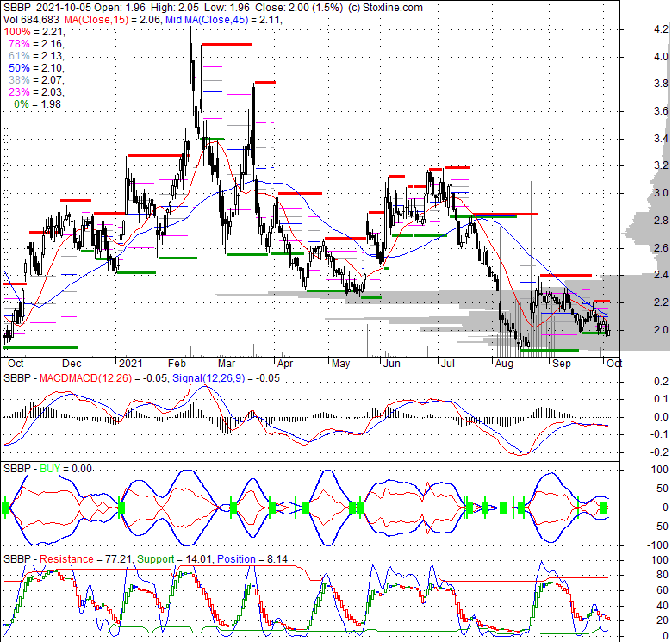Click the February price peak candlestick near 4.2
Image resolution: width=672 pixels, height=642 pixels.
click(191, 56)
